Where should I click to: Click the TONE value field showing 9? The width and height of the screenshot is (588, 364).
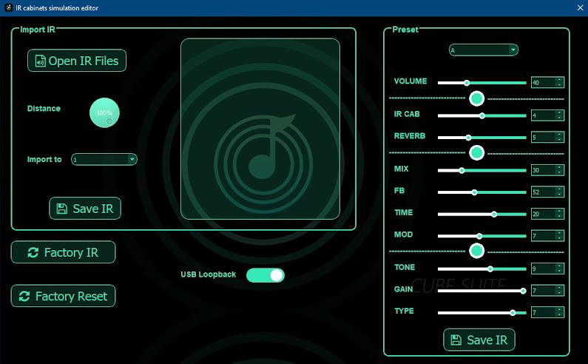[x=547, y=269]
